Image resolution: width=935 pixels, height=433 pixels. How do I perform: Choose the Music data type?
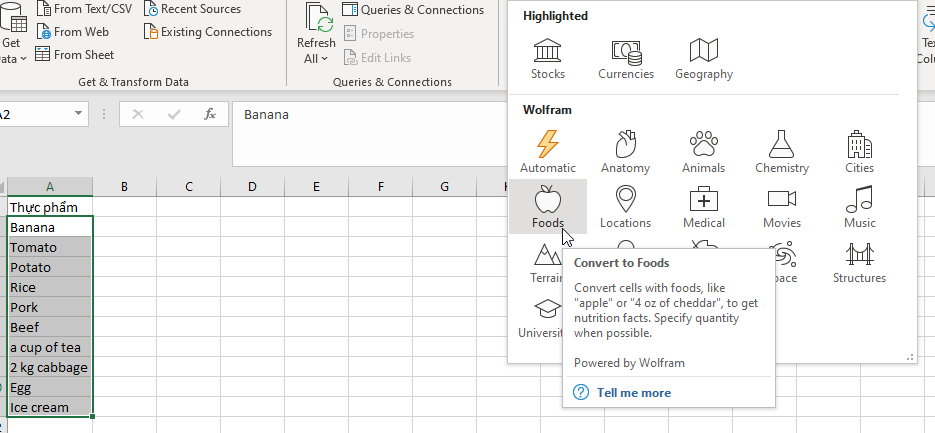tap(859, 206)
